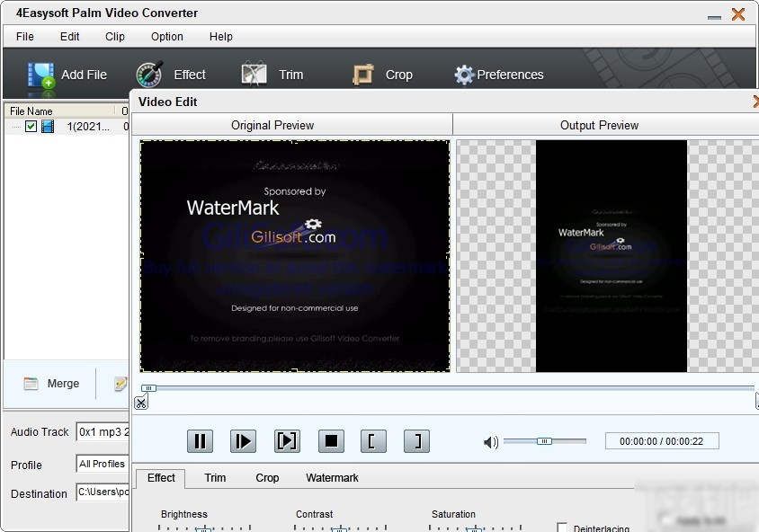
Task: Stop the video playback
Action: [331, 441]
